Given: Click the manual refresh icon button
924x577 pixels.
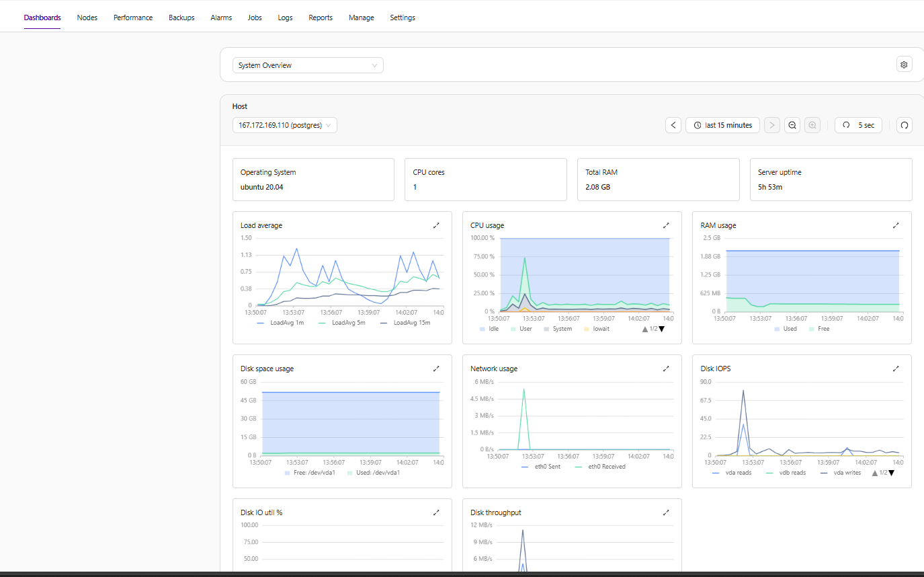Looking at the screenshot, I should point(904,125).
